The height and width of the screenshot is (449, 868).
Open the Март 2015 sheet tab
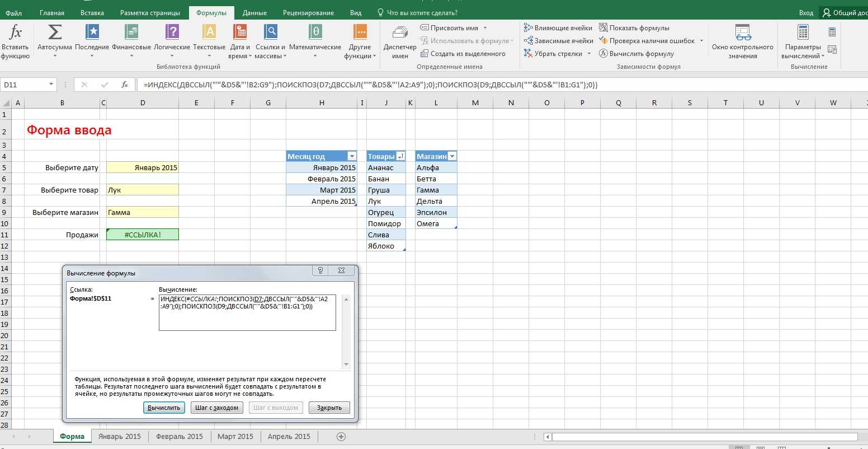click(235, 437)
